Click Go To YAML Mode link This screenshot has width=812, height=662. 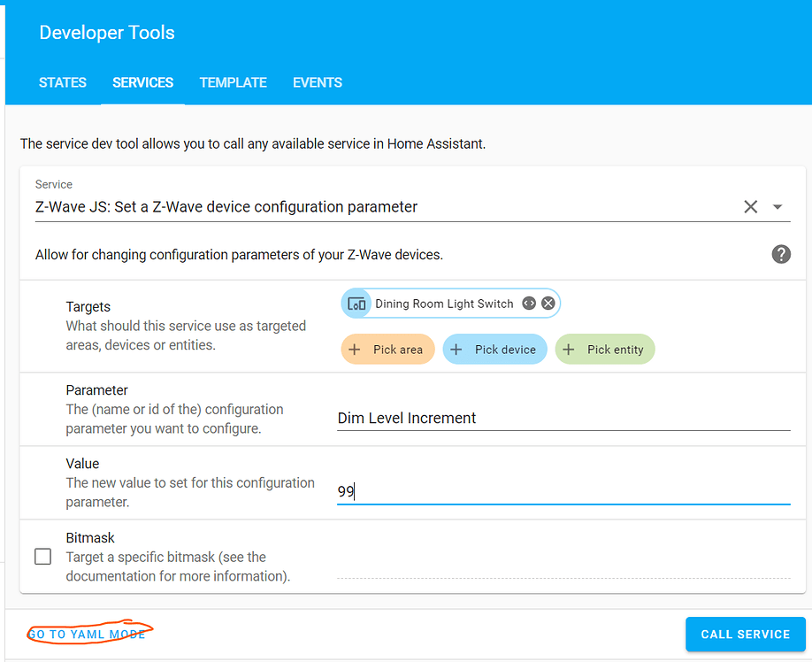pos(87,635)
